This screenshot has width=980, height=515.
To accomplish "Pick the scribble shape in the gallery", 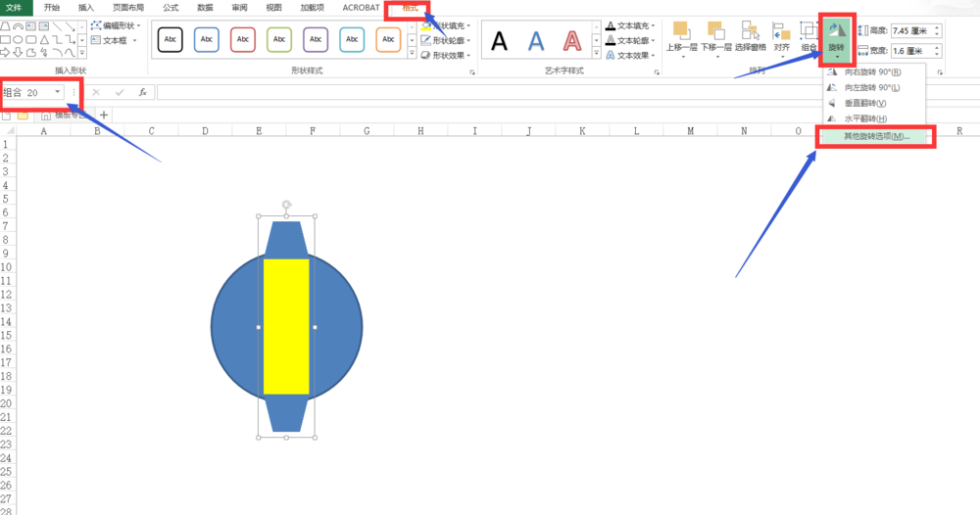I will tap(44, 53).
